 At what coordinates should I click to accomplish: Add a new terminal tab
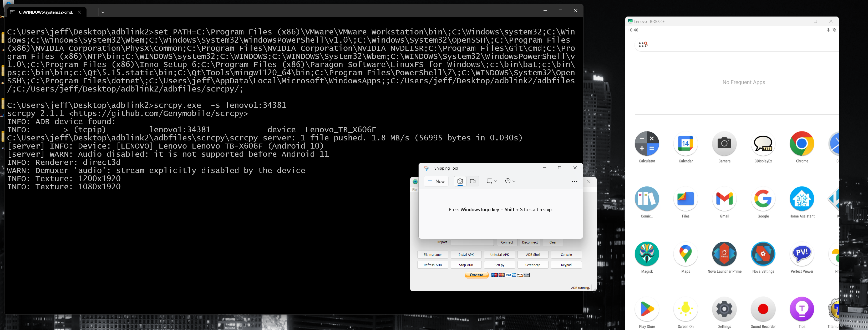[x=93, y=12]
